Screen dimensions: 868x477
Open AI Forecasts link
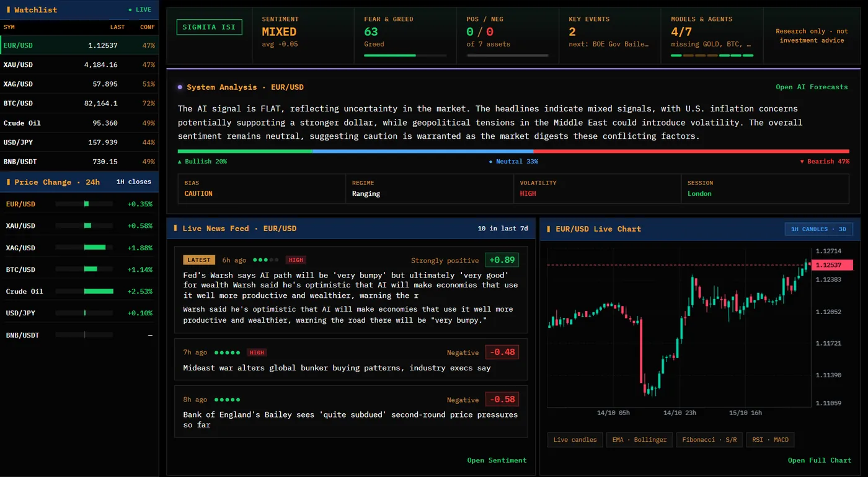(x=812, y=87)
